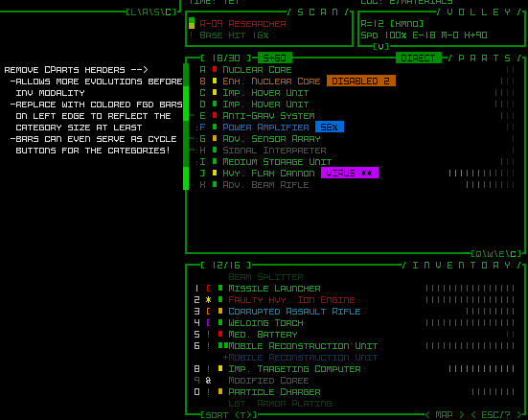
Task: Click the orange integrity square next to Adv. Sensor Array
Action: (x=215, y=138)
